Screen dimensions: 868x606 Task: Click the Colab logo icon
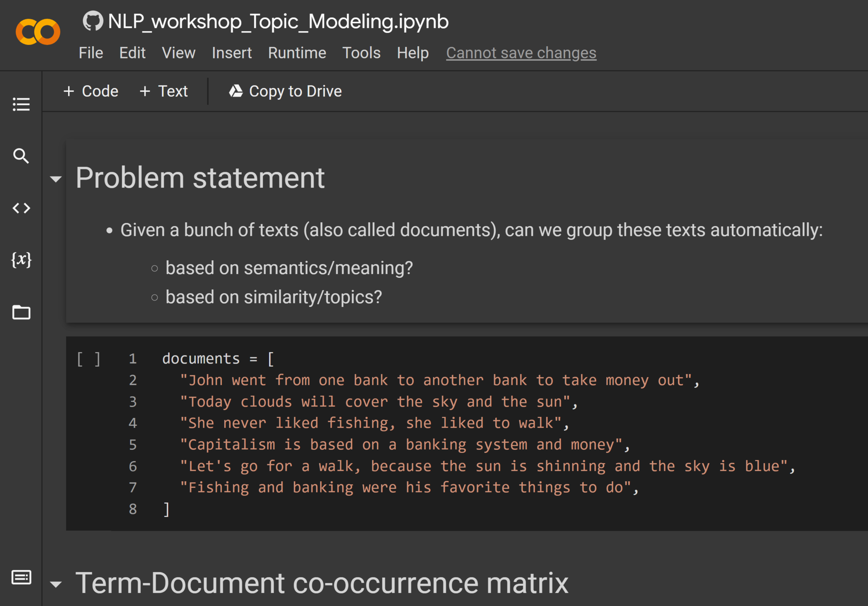tap(38, 31)
